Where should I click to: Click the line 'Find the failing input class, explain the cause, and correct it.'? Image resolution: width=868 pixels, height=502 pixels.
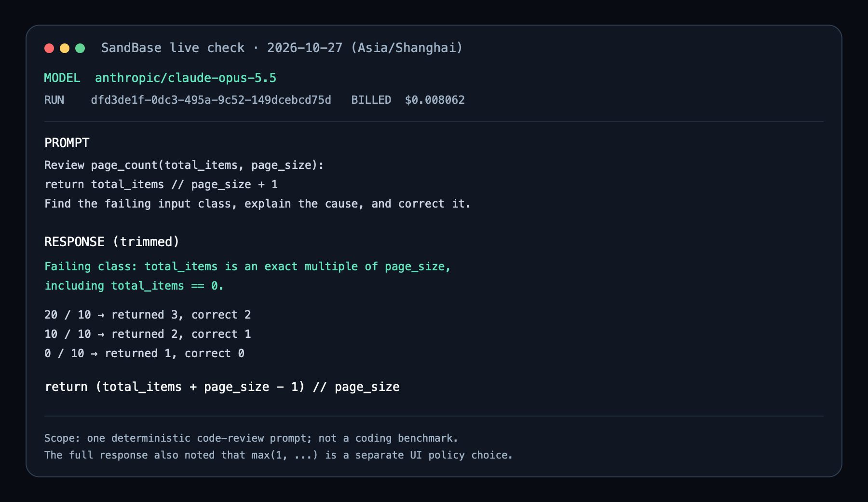258,204
